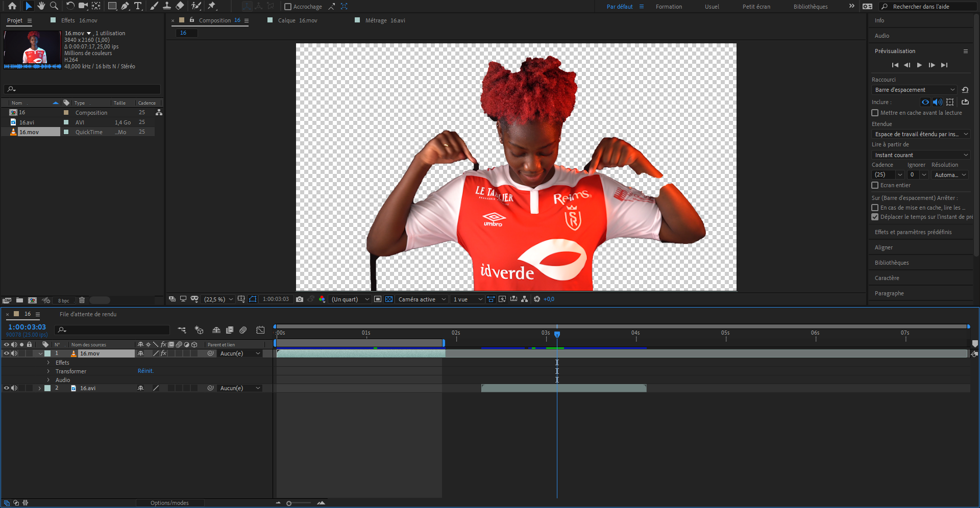The width and height of the screenshot is (980, 508).
Task: Expand the 16.avi layer properties
Action: (39, 388)
